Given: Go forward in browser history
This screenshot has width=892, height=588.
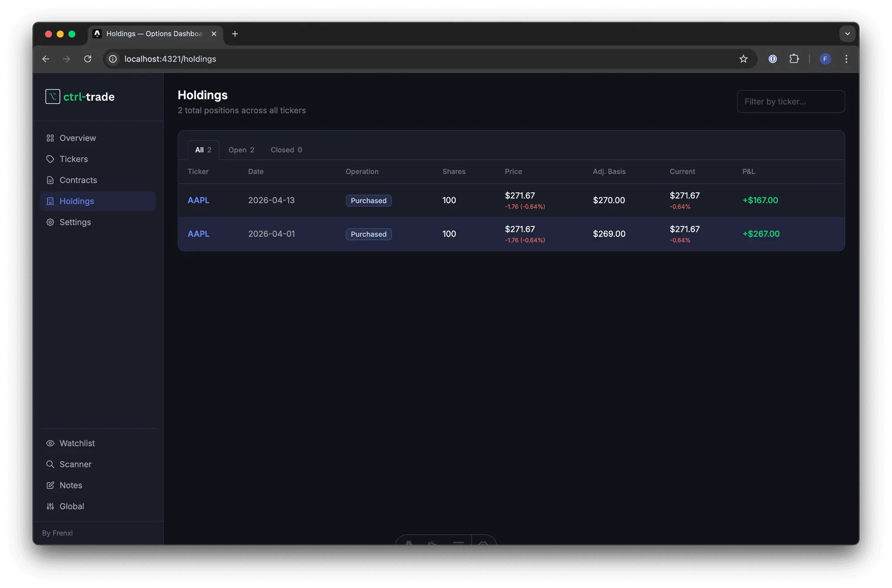Looking at the screenshot, I should [67, 59].
